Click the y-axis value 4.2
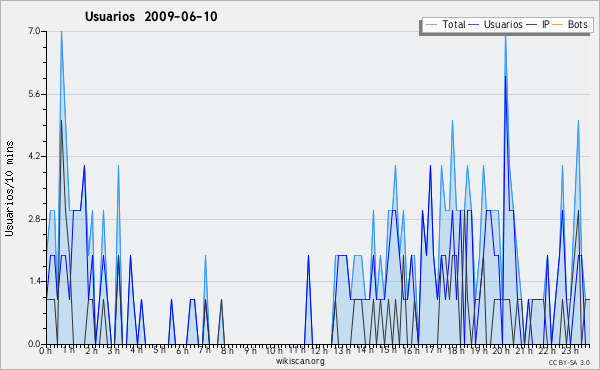Screen dimensions: 600x370 click(34, 156)
